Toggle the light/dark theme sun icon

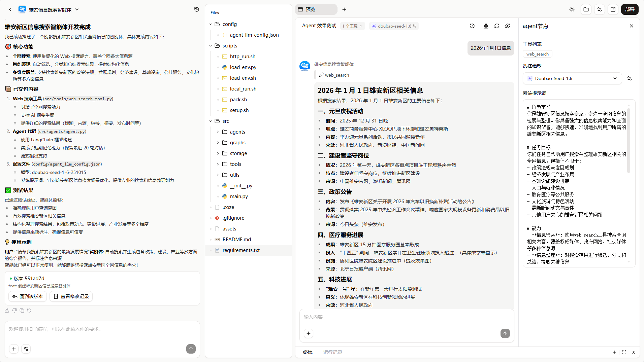coord(572,9)
